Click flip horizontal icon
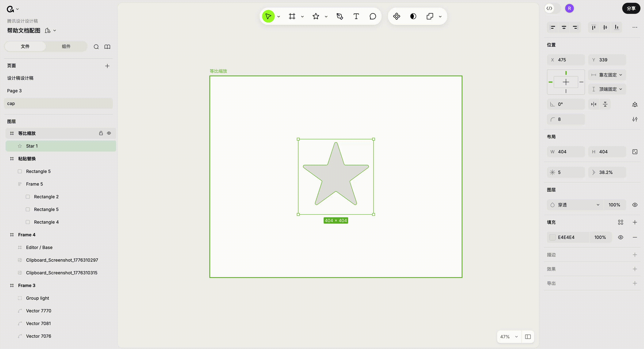Image resolution: width=644 pixels, height=349 pixels. [x=594, y=104]
